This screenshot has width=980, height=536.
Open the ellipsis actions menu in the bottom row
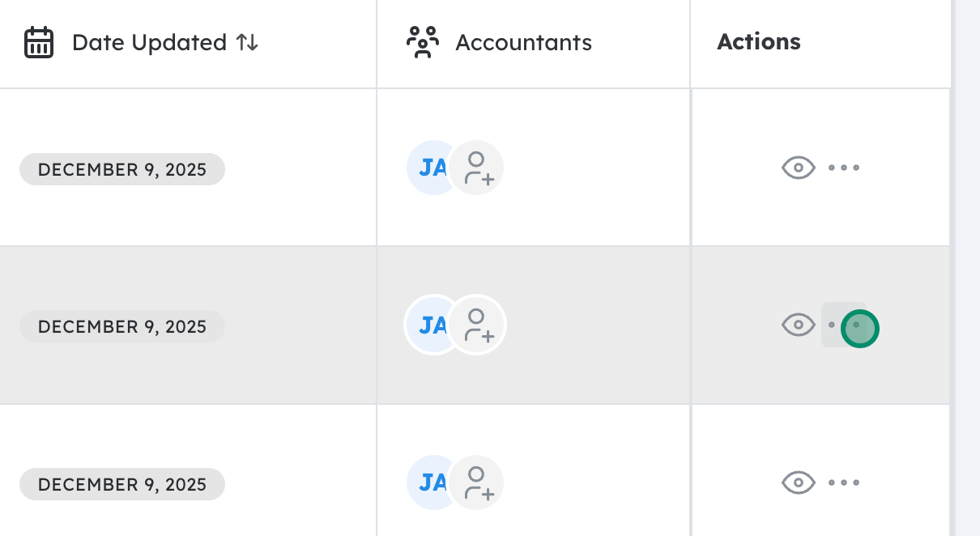click(844, 482)
